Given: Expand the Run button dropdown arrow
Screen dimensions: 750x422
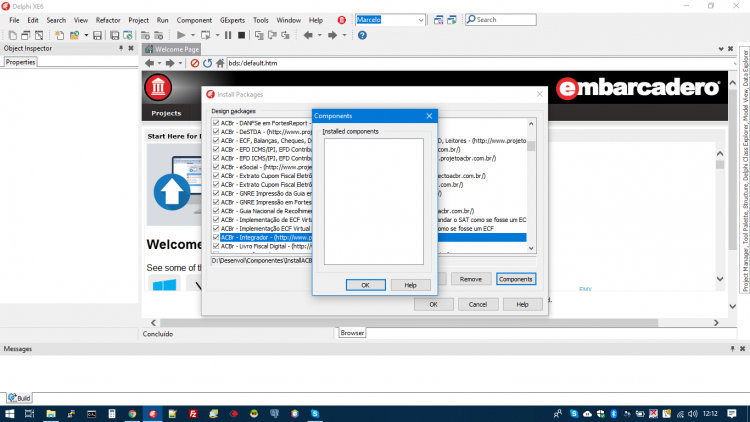Looking at the screenshot, I should tap(193, 35).
